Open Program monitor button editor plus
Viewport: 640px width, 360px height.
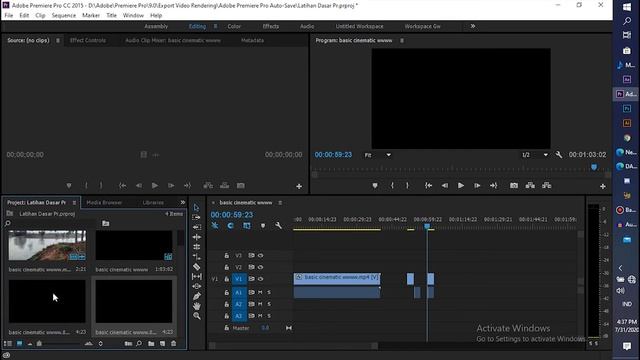coord(603,186)
